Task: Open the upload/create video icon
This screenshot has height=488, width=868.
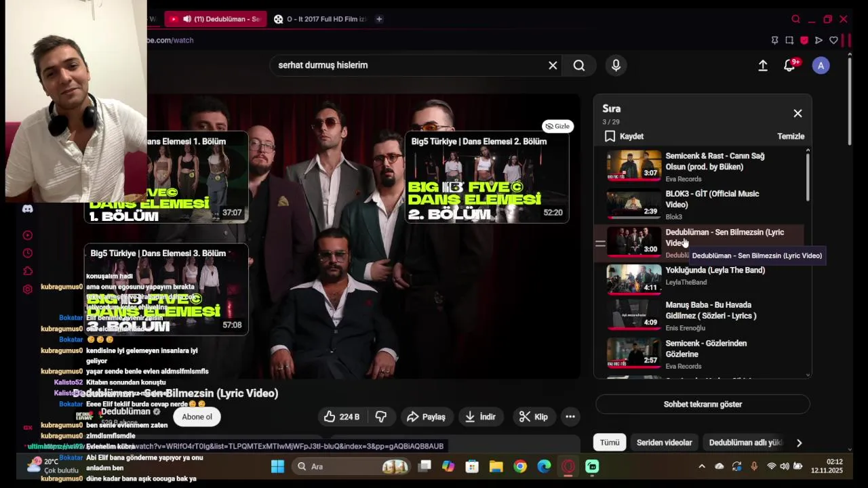Action: pos(763,65)
